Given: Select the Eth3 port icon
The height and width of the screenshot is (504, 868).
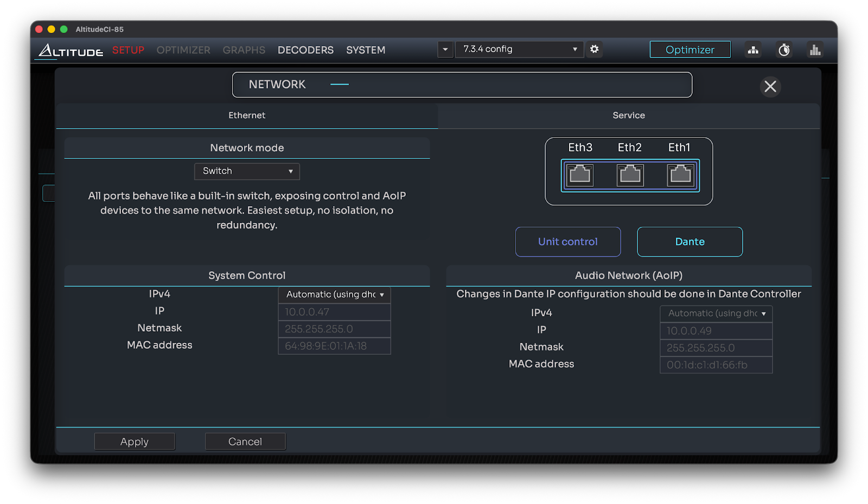Looking at the screenshot, I should [580, 175].
